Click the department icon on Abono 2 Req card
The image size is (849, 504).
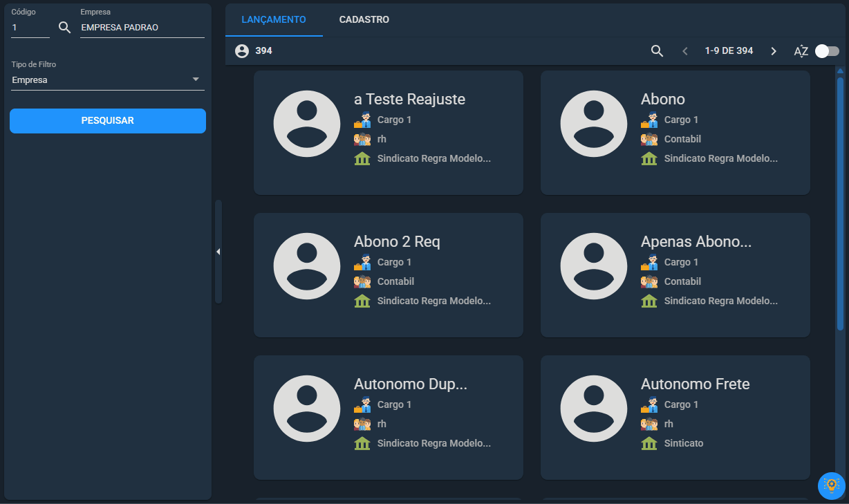click(x=362, y=282)
